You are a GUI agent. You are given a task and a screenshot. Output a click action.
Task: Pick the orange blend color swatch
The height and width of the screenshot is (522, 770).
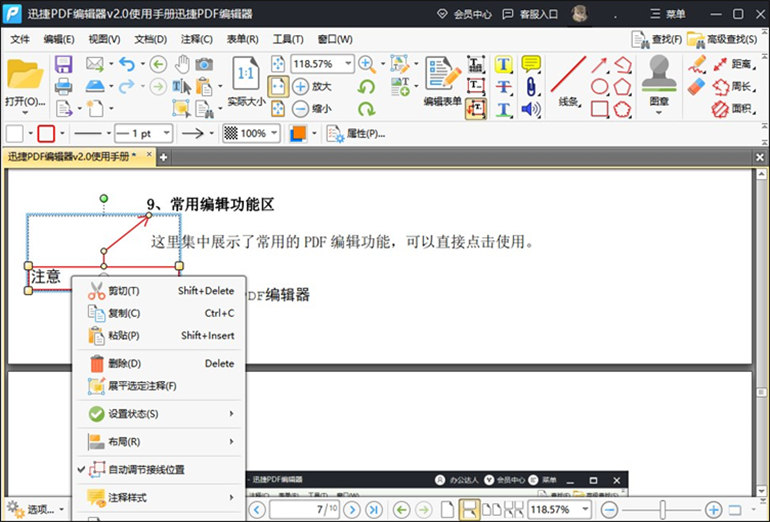[x=298, y=134]
